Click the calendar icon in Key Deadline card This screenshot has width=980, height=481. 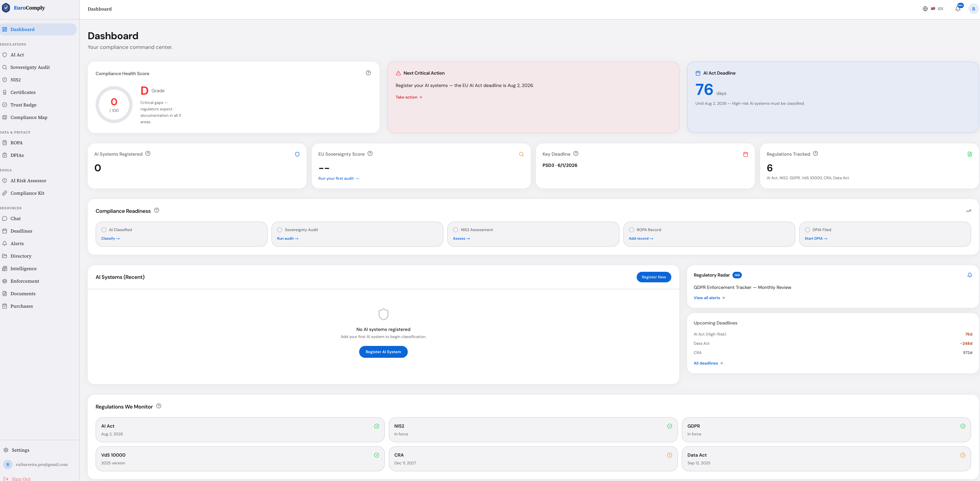pos(746,154)
